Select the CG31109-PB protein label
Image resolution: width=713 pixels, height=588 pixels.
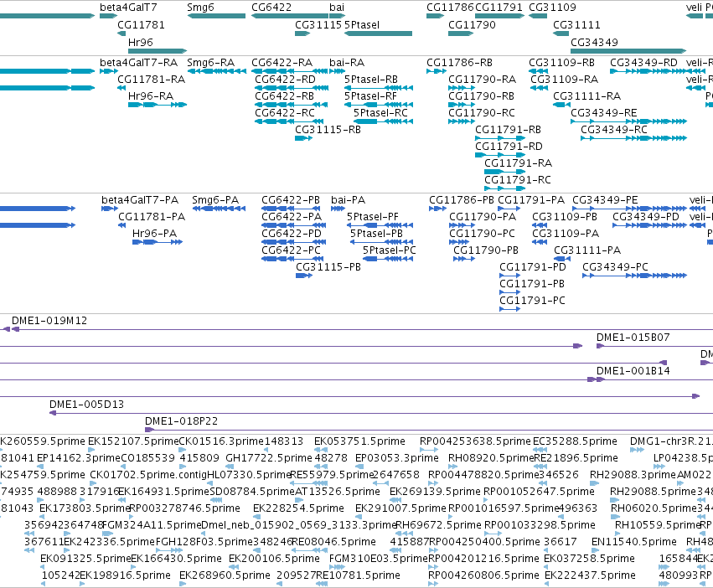click(x=565, y=217)
